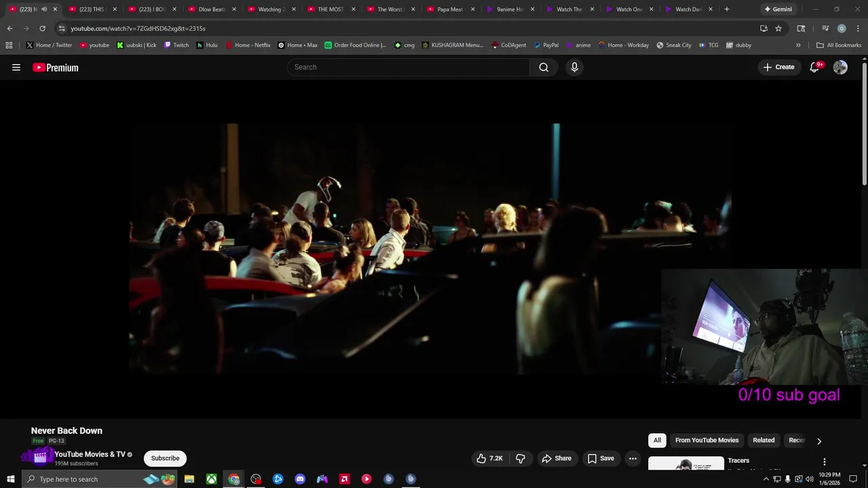This screenshot has width=868, height=488.
Task: Open Windows notification center
Action: click(x=853, y=479)
